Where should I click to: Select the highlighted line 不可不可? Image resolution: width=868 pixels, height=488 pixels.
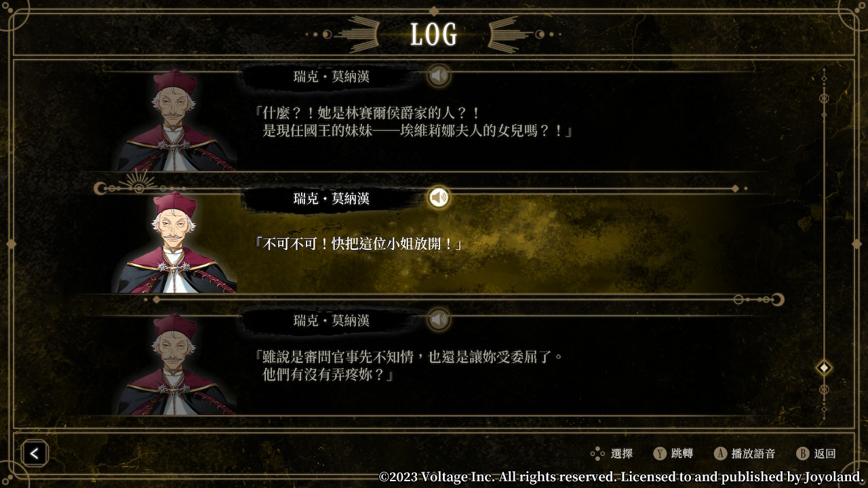tap(357, 244)
